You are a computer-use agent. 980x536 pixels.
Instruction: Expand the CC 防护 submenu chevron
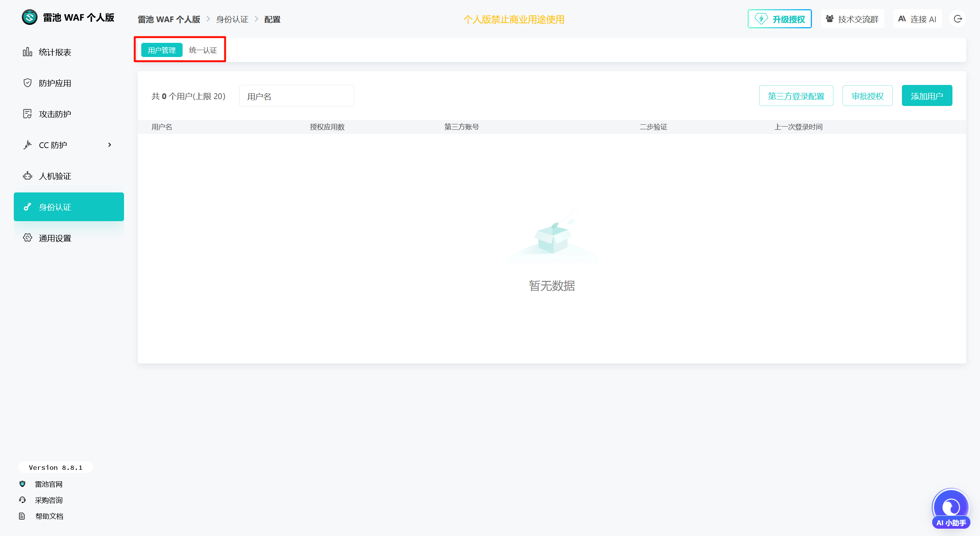pos(109,145)
